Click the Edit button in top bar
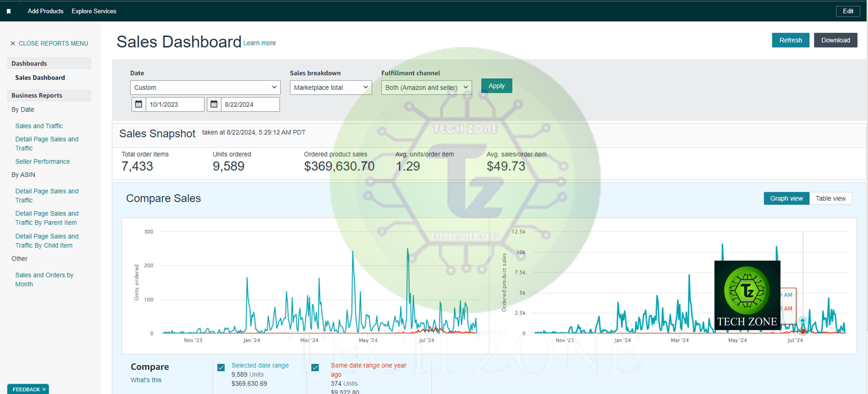868x394 pixels. 848,11
